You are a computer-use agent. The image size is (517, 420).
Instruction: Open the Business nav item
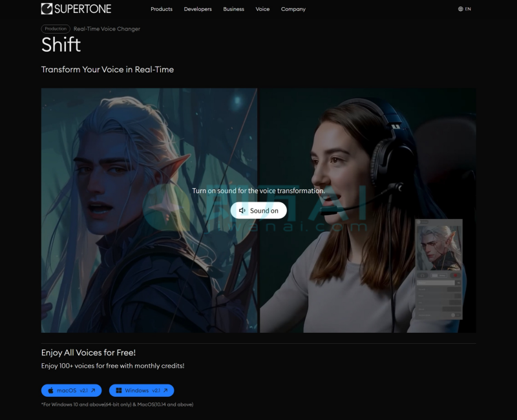click(x=234, y=9)
